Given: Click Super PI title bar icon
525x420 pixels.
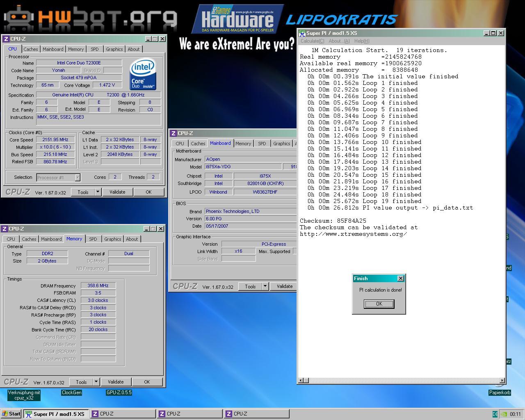Looking at the screenshot, I should [302, 33].
